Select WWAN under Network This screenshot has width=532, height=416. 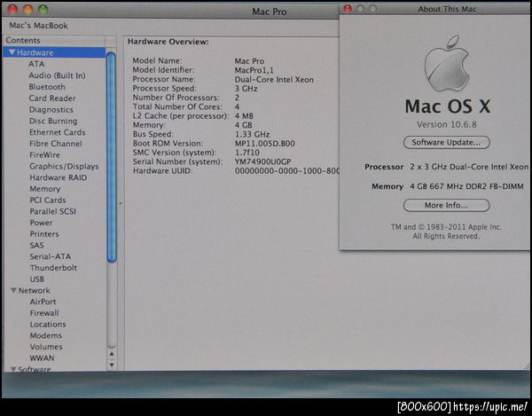click(42, 358)
